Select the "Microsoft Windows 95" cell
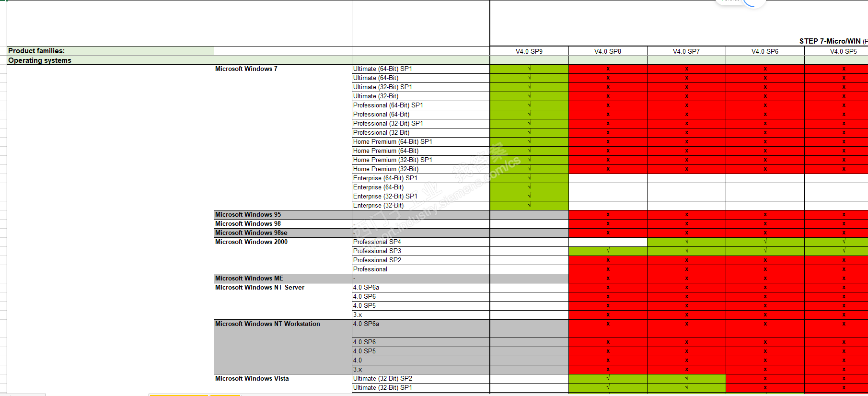Image resolution: width=868 pixels, height=396 pixels. [x=283, y=215]
